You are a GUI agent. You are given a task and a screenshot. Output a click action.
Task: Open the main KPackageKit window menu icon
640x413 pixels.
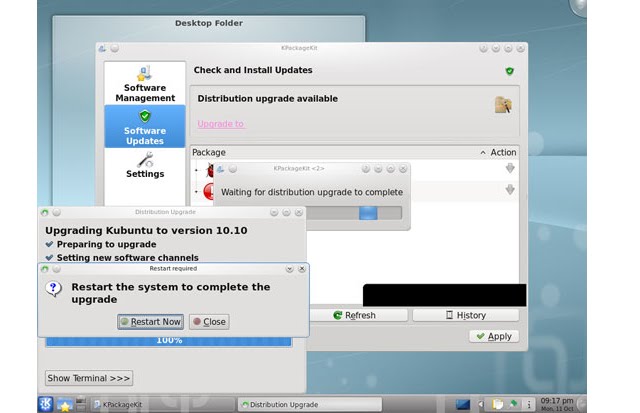102,48
